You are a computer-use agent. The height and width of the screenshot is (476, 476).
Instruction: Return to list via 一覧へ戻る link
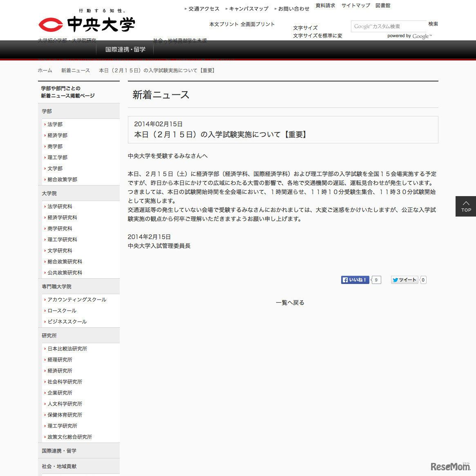[290, 302]
